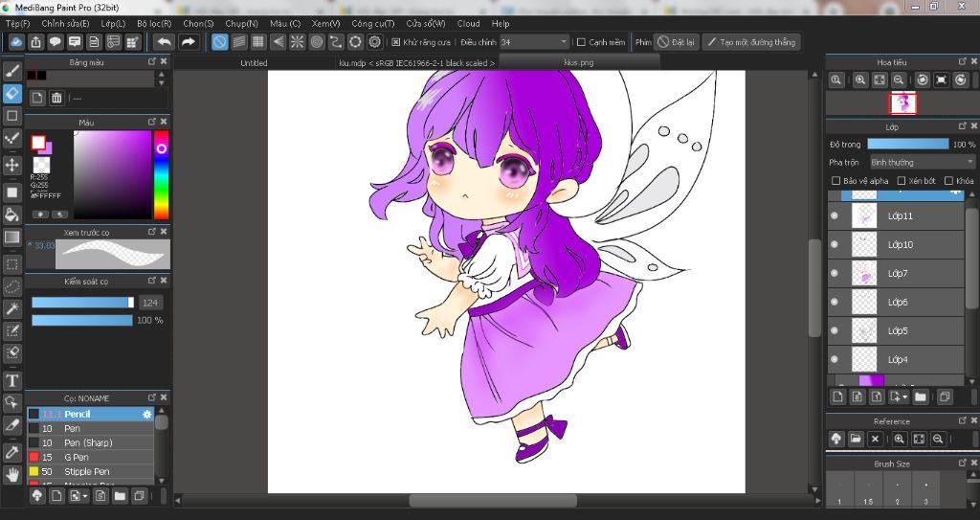The image size is (980, 520).
Task: Select the Magic Wand tool
Action: (x=11, y=308)
